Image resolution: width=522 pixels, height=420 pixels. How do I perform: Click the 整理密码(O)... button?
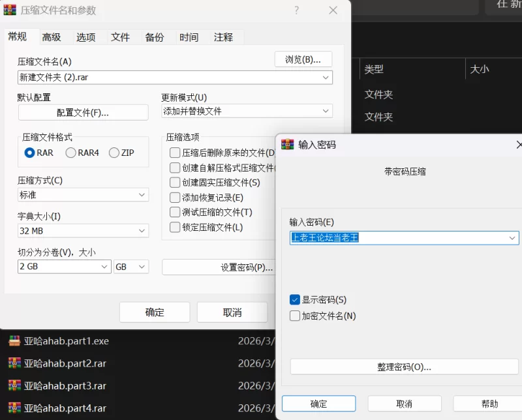pos(404,367)
